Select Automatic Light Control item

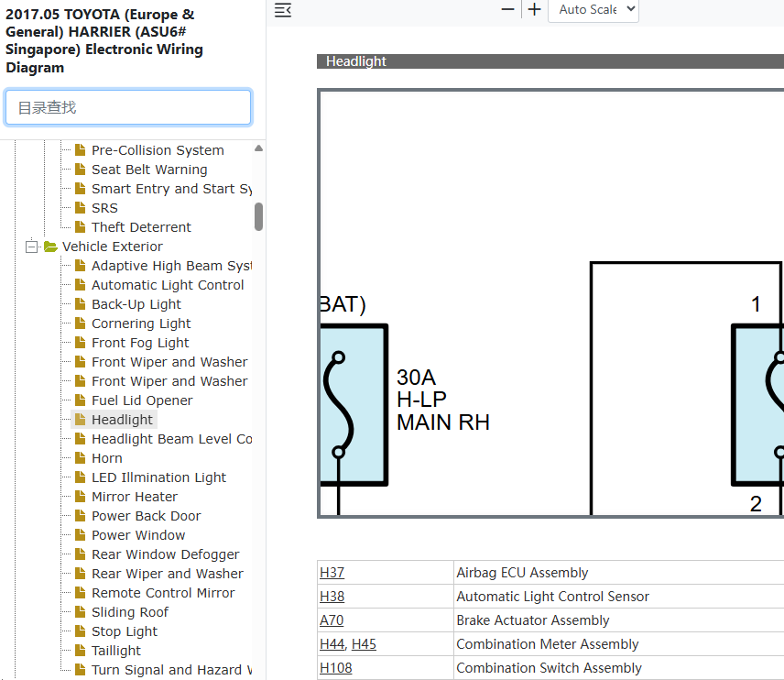(168, 285)
